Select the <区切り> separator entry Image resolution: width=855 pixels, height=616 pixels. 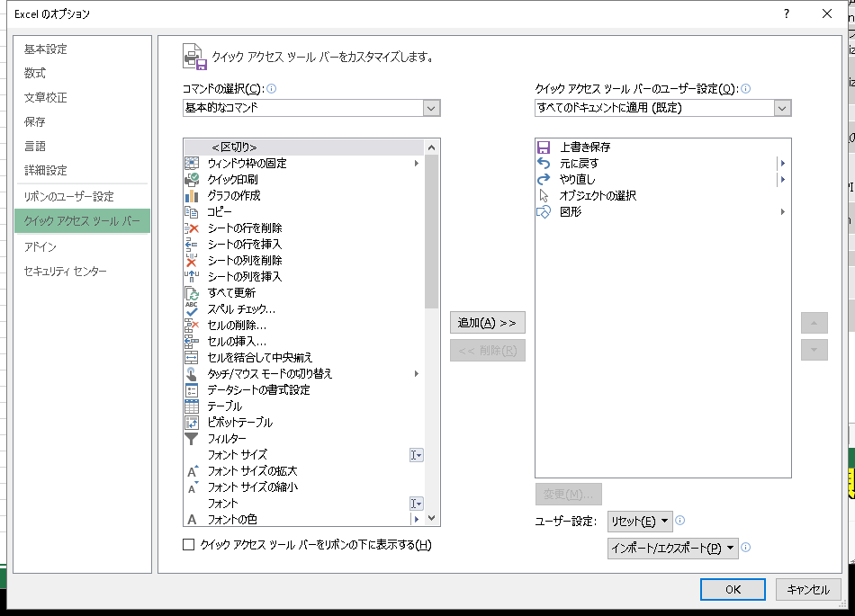(303, 147)
